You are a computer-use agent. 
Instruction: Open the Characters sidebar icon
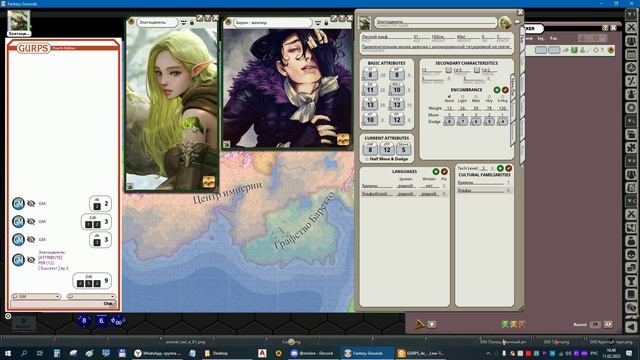(x=631, y=41)
